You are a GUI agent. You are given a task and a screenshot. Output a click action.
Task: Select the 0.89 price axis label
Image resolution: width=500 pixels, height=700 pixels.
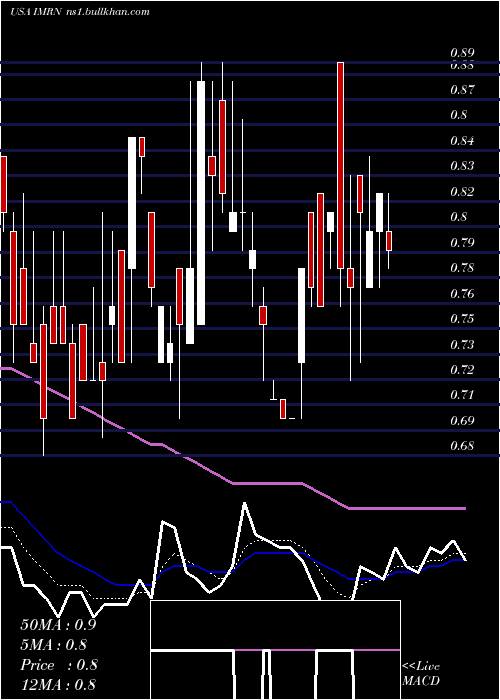pos(462,53)
